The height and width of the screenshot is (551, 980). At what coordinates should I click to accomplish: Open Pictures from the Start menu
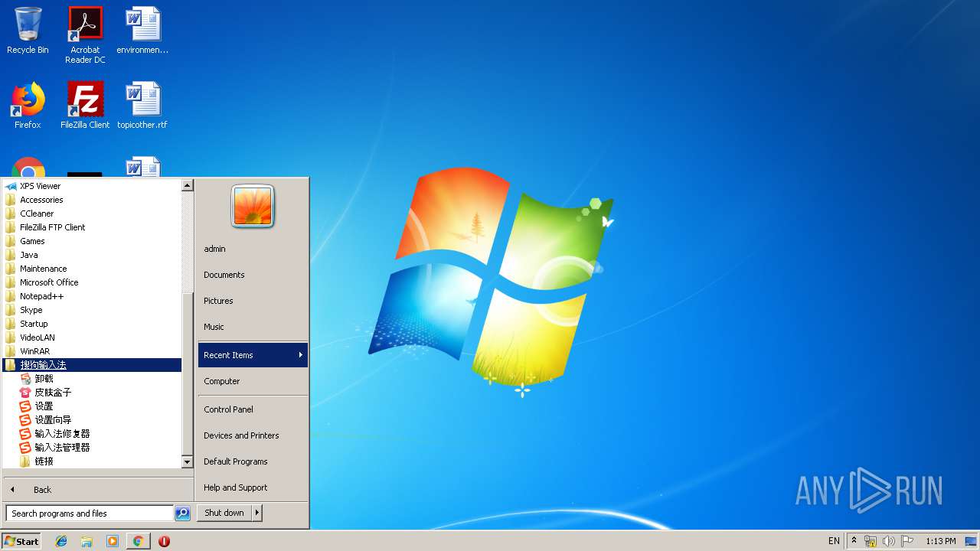(253, 301)
